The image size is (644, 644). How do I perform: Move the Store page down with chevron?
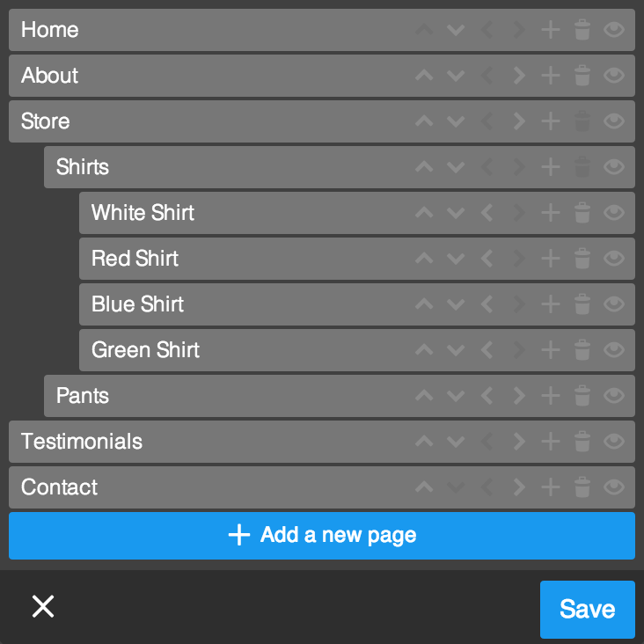[456, 121]
